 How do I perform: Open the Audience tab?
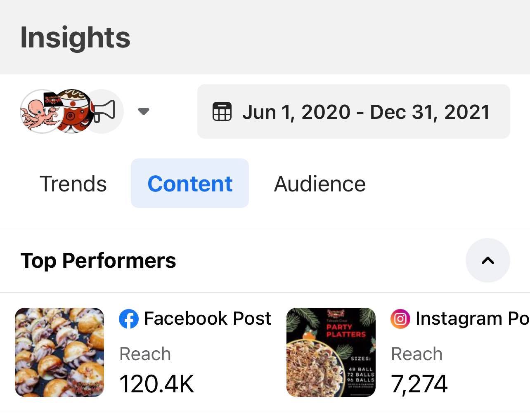(x=319, y=184)
